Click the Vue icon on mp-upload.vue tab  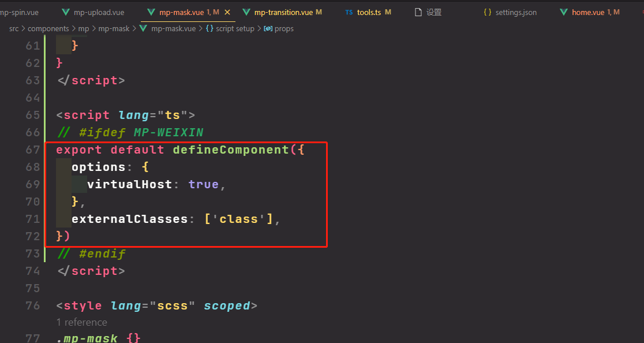(65, 12)
